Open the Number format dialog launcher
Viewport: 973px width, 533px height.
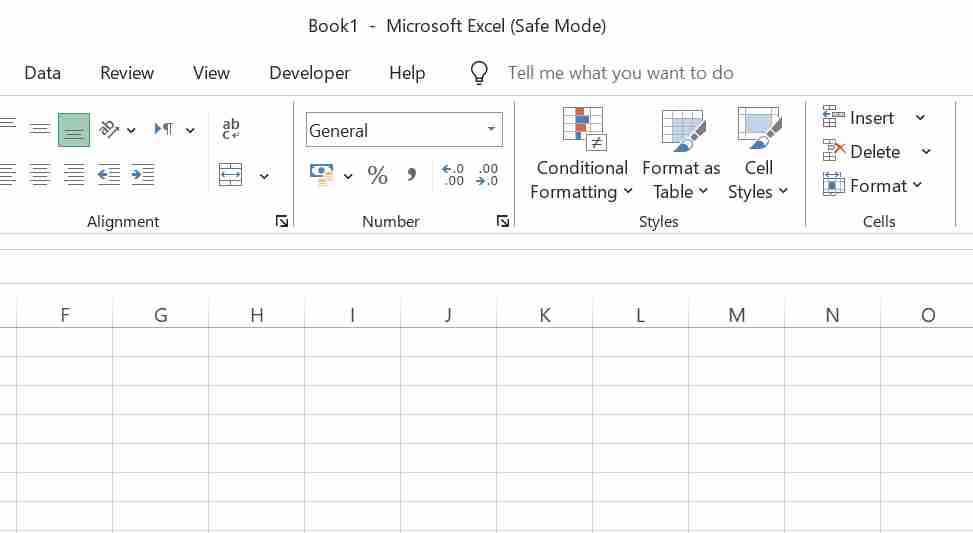pos(503,221)
